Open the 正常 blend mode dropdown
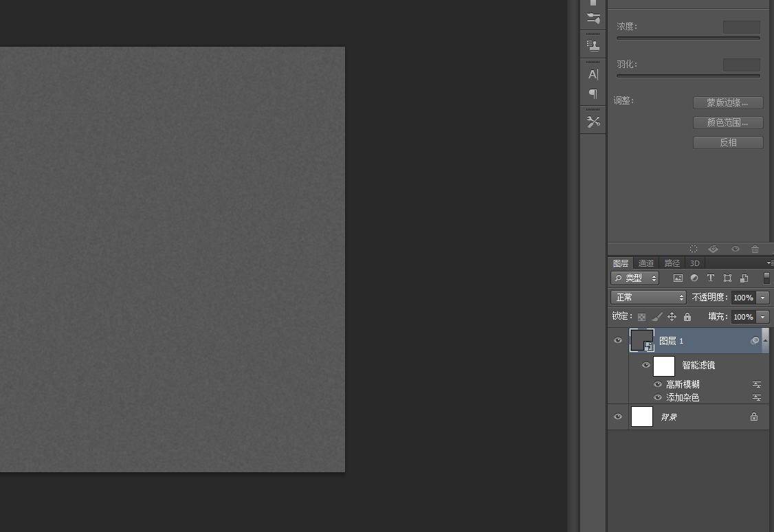 click(x=648, y=297)
